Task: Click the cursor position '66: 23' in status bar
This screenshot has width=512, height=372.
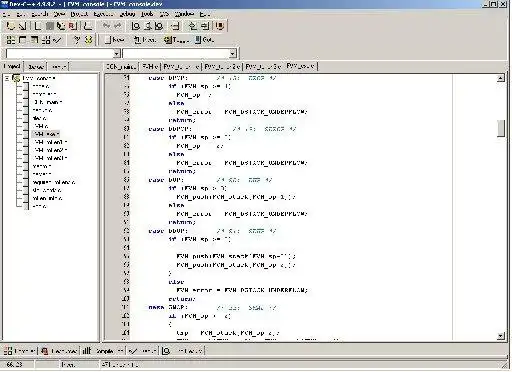Action: tap(13, 365)
